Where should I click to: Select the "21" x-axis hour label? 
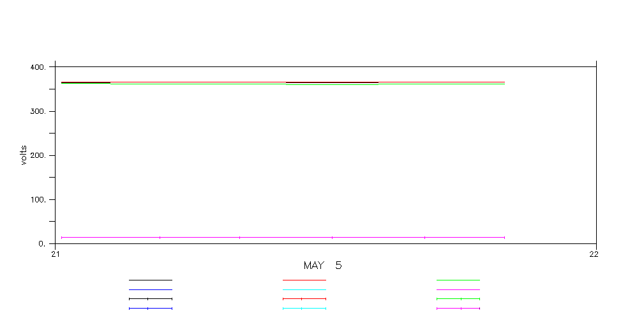(56, 254)
